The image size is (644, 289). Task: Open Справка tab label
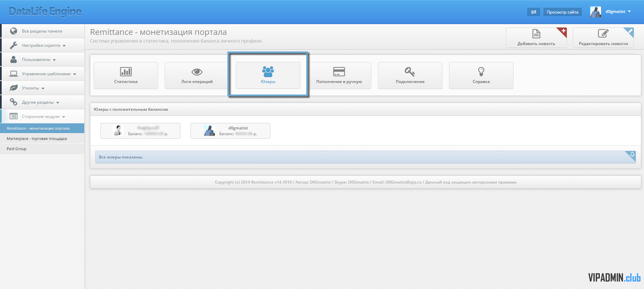tap(481, 82)
